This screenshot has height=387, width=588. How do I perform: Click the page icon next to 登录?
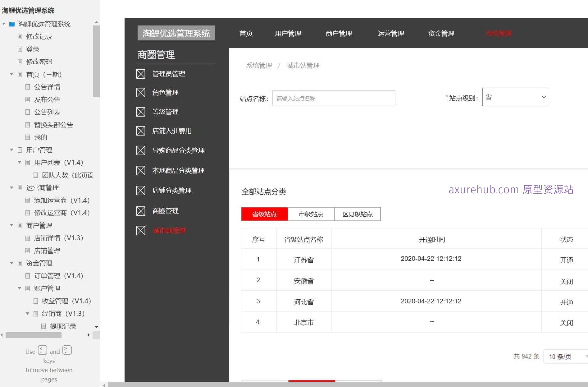[20, 49]
